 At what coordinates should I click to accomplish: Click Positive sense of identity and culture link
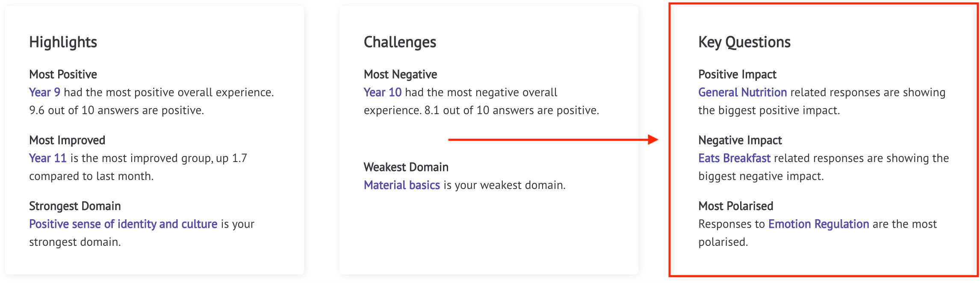point(123,224)
